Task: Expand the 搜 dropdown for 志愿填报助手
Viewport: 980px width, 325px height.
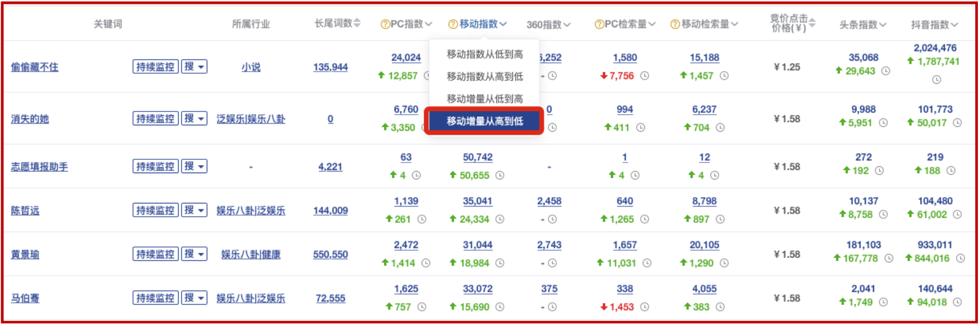Action: click(194, 166)
